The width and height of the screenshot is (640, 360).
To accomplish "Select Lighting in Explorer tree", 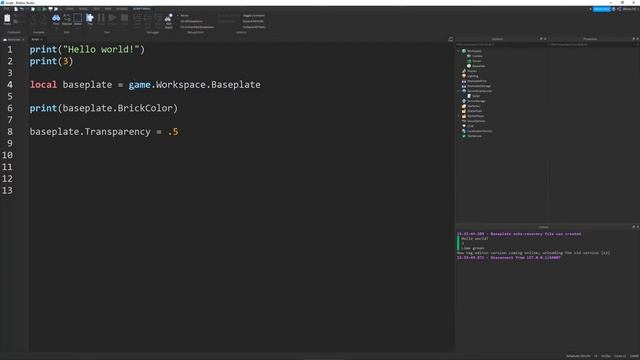I will coord(473,76).
